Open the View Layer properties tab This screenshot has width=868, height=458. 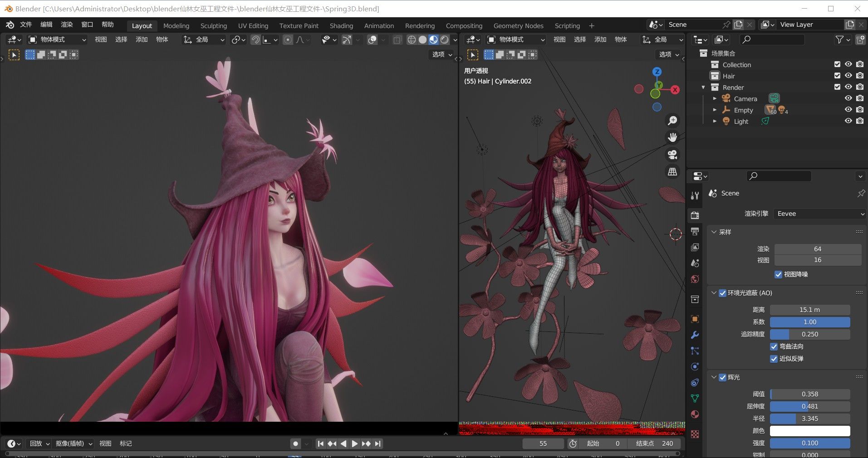click(x=695, y=248)
